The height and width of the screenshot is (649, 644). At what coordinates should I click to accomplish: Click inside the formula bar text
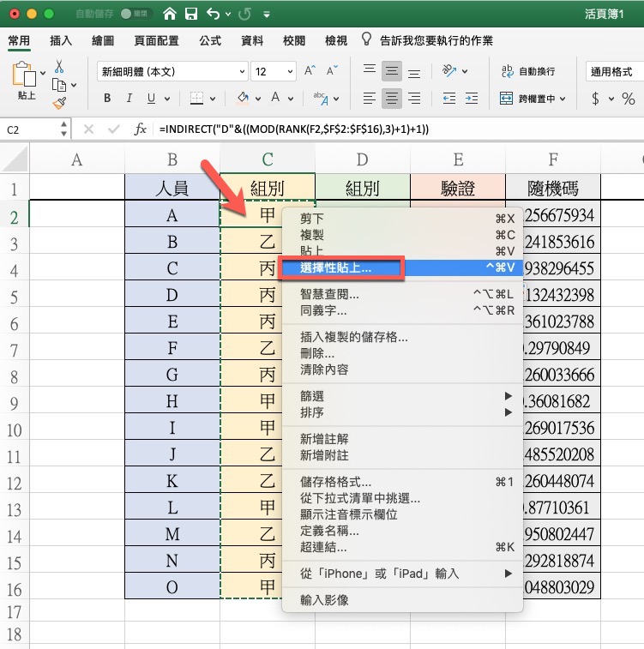(x=386, y=129)
